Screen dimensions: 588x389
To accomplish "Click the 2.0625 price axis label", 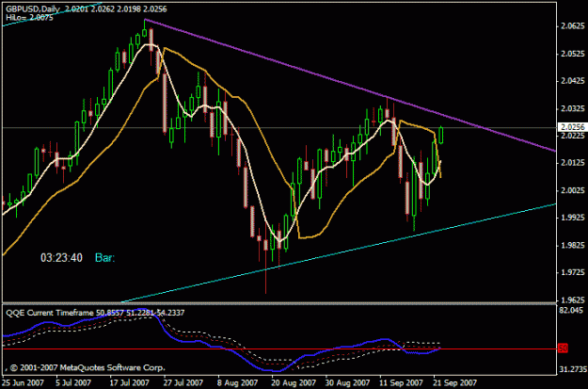I will (x=572, y=26).
